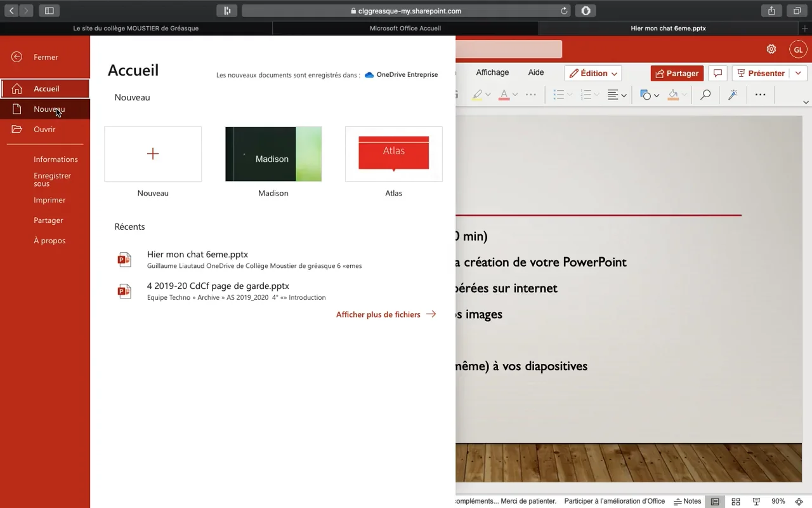Image resolution: width=812 pixels, height=508 pixels.
Task: Switch to slide sorter grid view icon
Action: coord(736,502)
